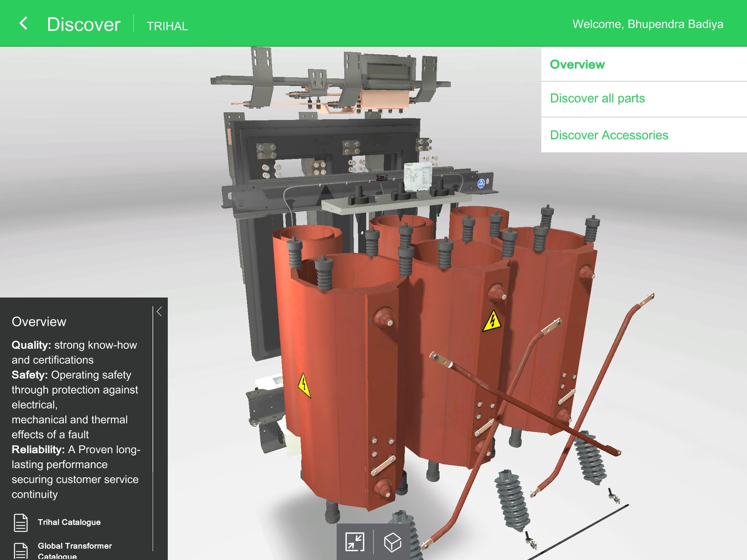Click the Reliability: bold label
This screenshot has width=747, height=560.
tap(38, 450)
